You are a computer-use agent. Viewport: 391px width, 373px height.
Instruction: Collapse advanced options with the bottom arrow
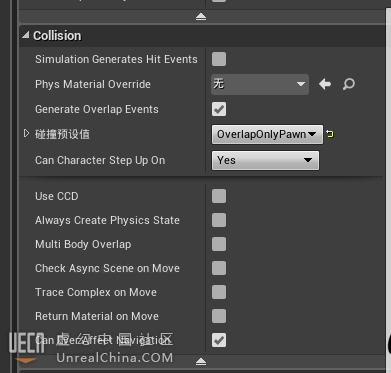coord(201,361)
